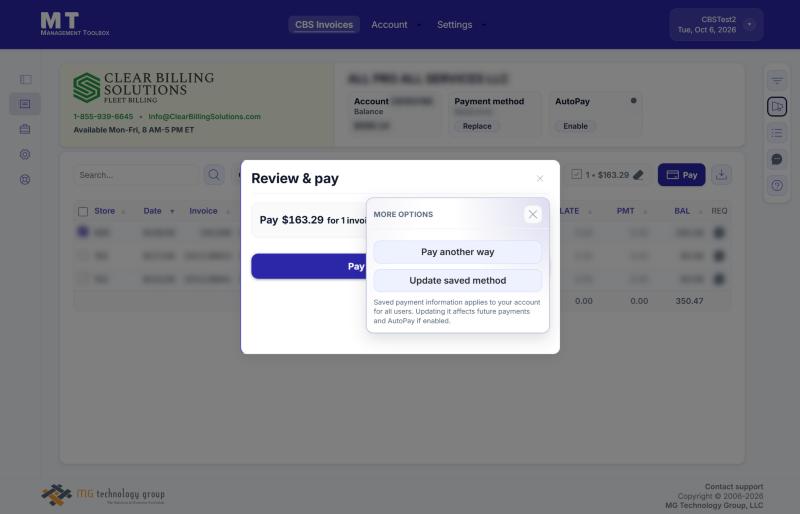This screenshot has width=800, height=514.
Task: Sort the table by the LATE column
Action: (x=569, y=211)
